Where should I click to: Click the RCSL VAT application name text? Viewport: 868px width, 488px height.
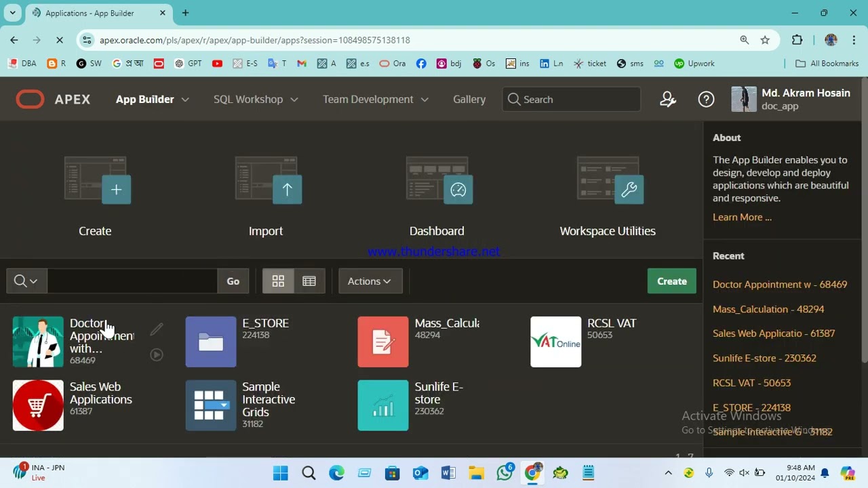point(612,323)
